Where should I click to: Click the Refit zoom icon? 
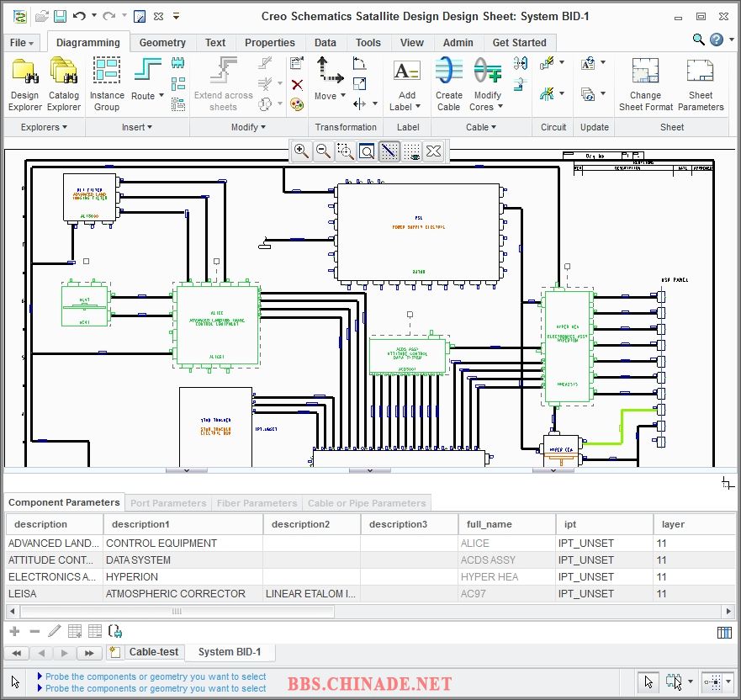tap(368, 151)
